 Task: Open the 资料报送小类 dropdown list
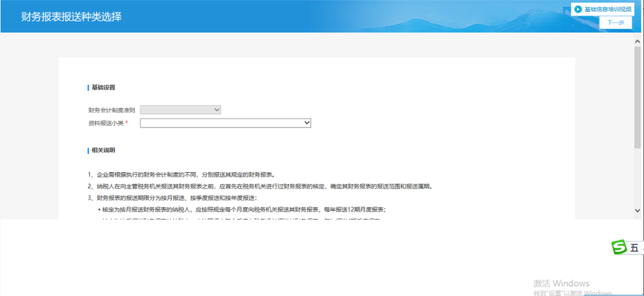225,123
